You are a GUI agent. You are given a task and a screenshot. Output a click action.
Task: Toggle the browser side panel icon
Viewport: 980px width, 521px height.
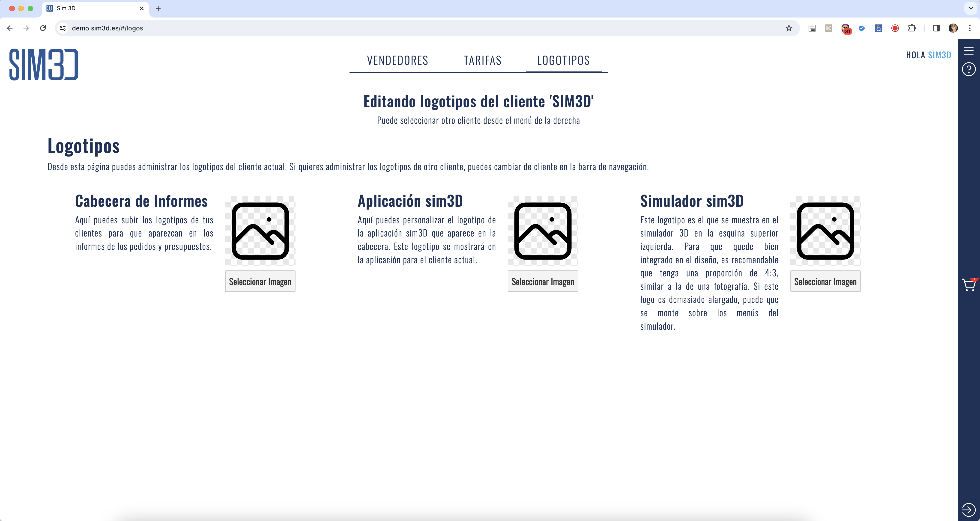(936, 28)
